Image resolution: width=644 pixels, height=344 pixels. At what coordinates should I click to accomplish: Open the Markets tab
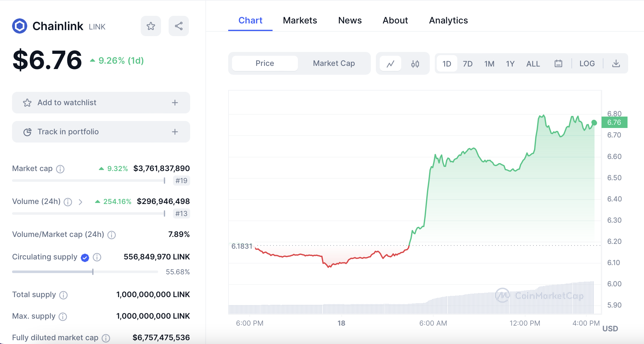[300, 20]
